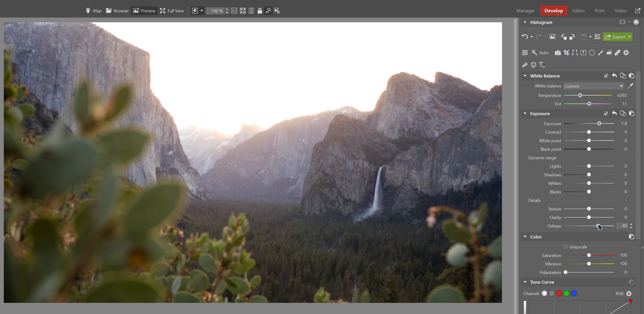
Task: Rotate the photo left
Action: 564,37
